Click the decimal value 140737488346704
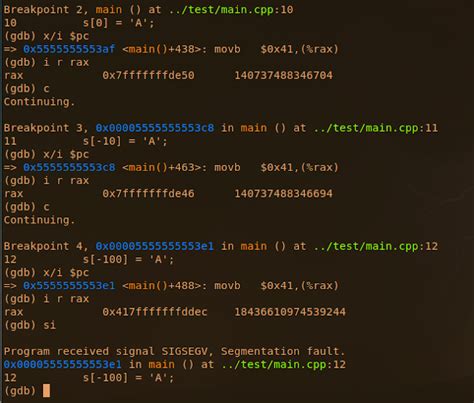 tap(283, 75)
